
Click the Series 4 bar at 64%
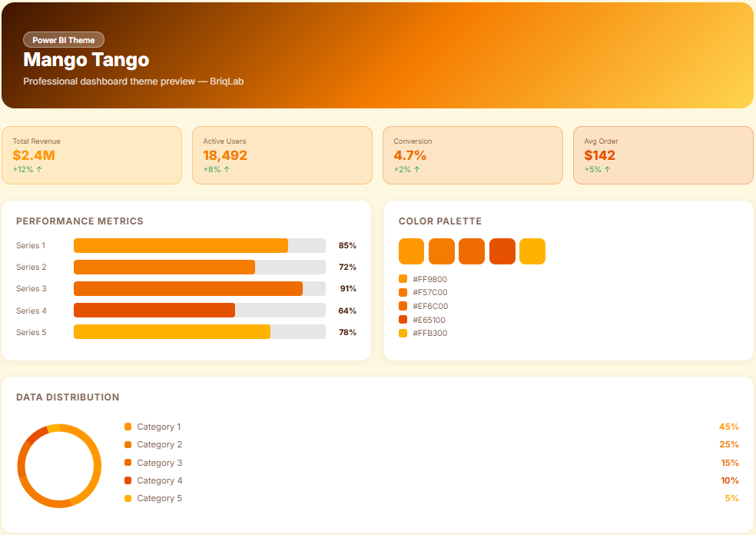point(200,311)
